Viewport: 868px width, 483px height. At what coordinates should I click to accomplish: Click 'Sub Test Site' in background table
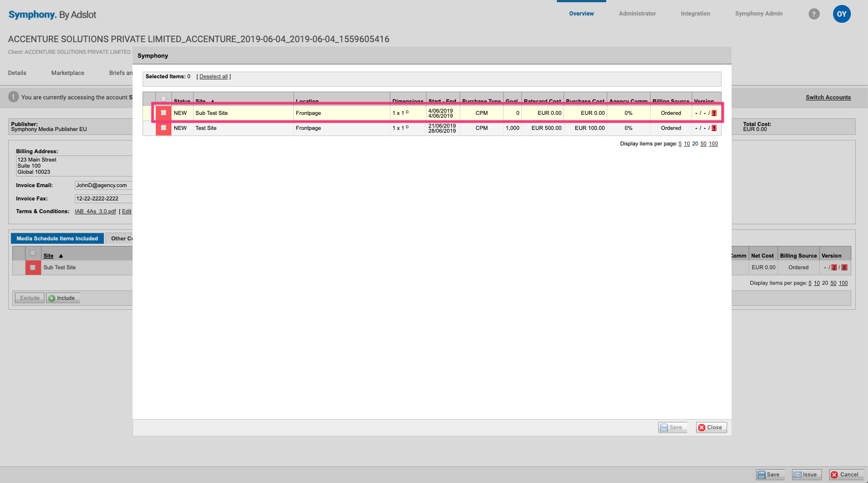pos(59,268)
